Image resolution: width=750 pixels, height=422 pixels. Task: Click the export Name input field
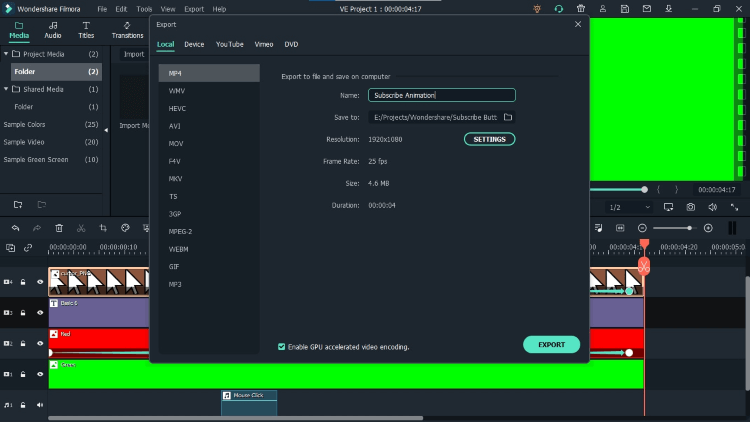[441, 95]
